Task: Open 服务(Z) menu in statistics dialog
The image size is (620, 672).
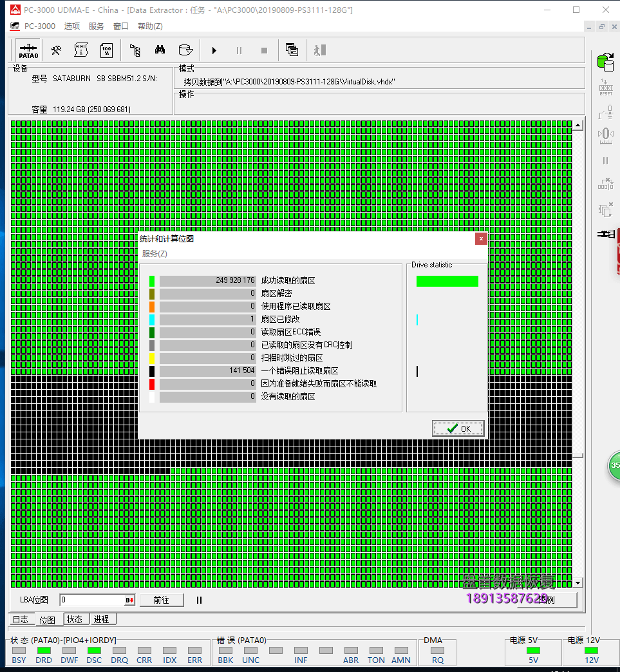Action: [x=155, y=254]
